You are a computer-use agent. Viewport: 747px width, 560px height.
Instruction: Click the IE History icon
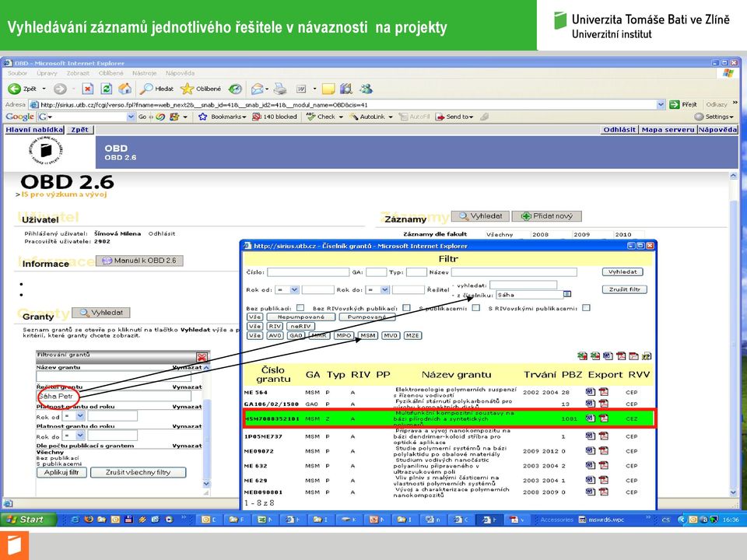(235, 89)
